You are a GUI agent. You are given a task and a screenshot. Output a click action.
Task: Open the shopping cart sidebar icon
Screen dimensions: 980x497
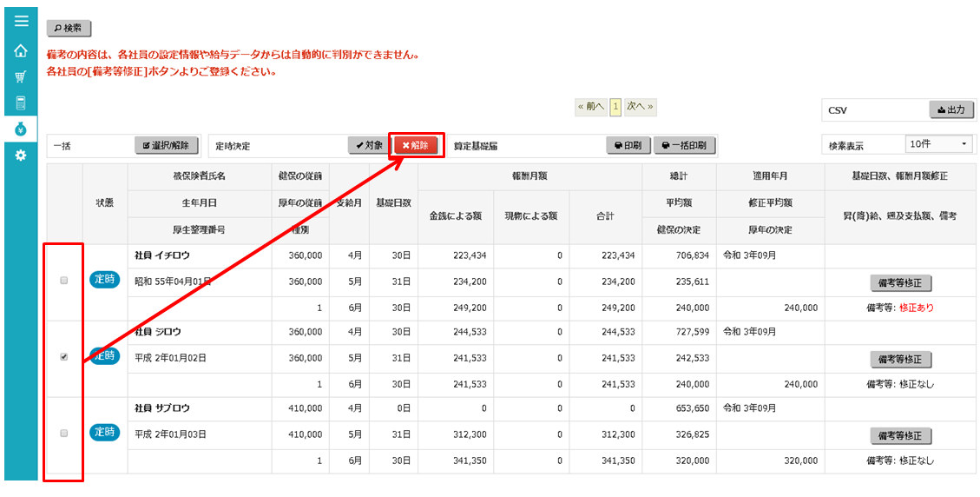21,76
